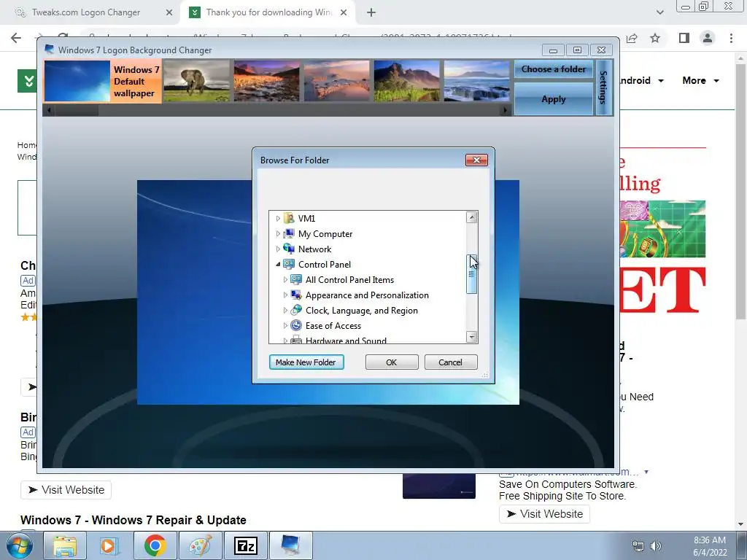Viewport: 747px width, 560px height.
Task: Collapse the Control Panel node
Action: click(278, 264)
